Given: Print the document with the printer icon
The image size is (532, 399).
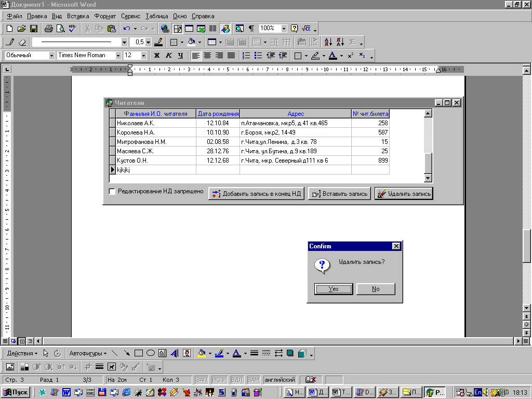Looking at the screenshot, I should (49, 29).
